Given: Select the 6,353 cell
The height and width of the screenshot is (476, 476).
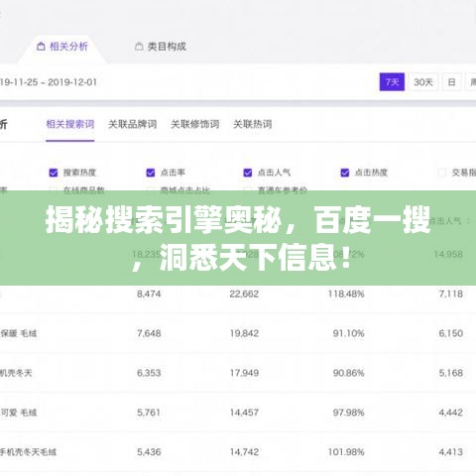Looking at the screenshot, I should (x=149, y=373).
